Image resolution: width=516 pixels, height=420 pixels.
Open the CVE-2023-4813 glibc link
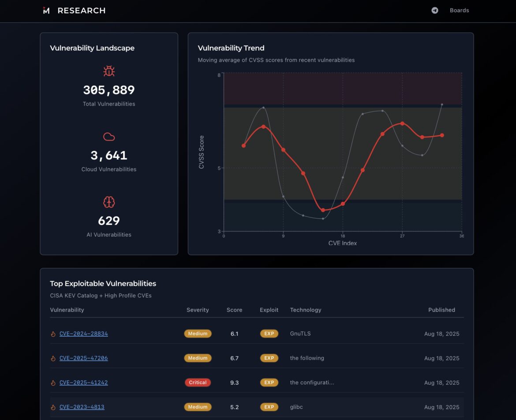(82, 407)
